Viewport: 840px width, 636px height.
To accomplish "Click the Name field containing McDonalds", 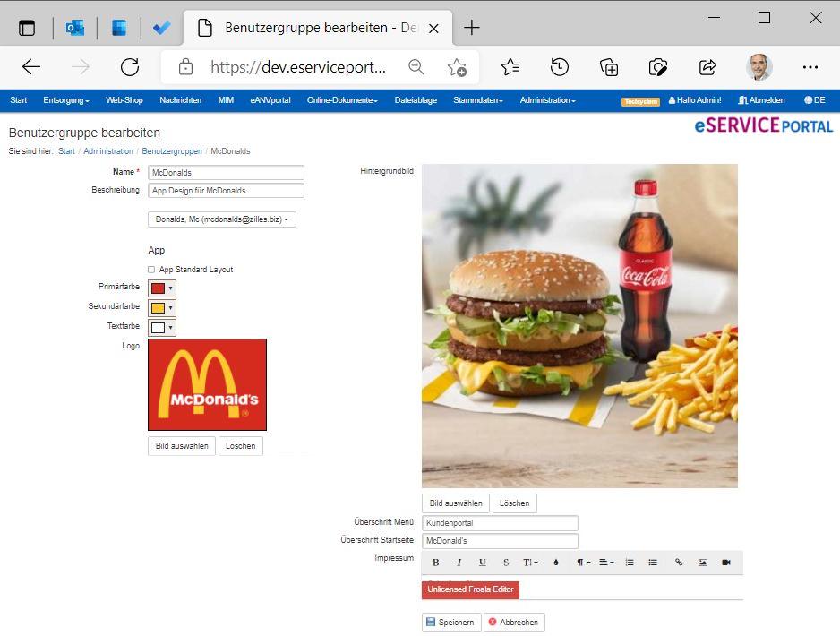I will pos(226,173).
